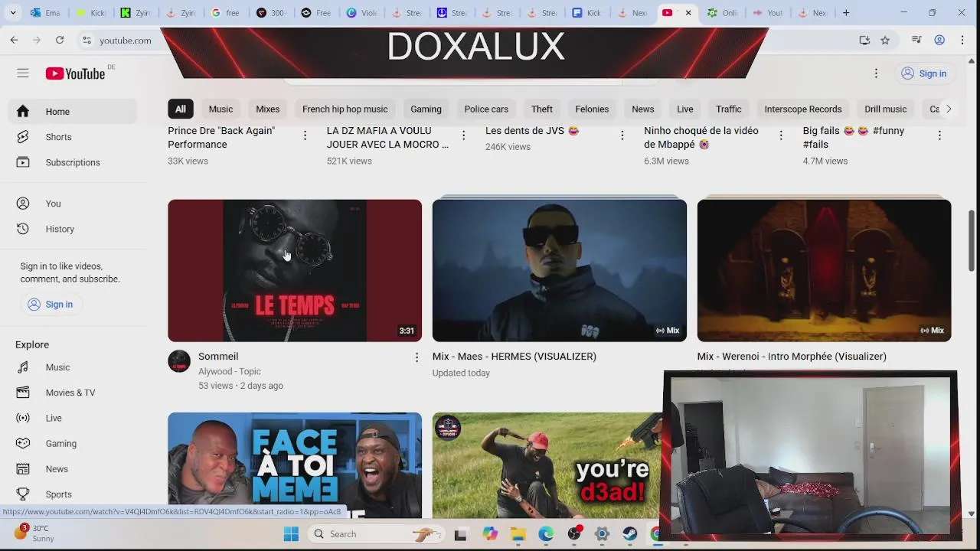The width and height of the screenshot is (980, 551).
Task: Open watch History in the sidebar
Action: pyautogui.click(x=74, y=229)
